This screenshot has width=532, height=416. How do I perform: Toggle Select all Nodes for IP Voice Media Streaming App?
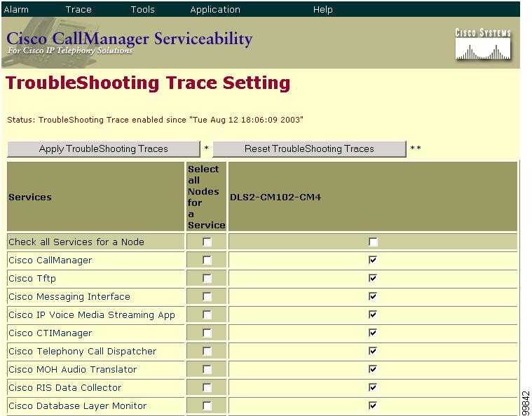click(x=207, y=314)
